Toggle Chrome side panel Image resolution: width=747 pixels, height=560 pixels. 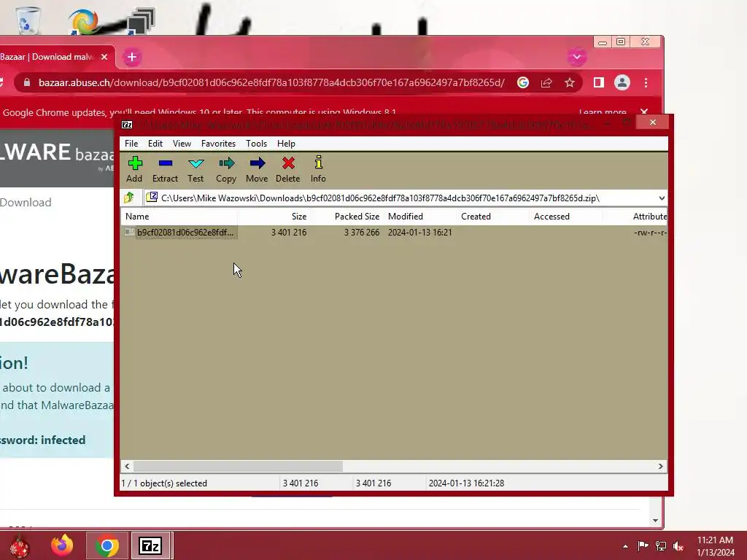click(598, 82)
